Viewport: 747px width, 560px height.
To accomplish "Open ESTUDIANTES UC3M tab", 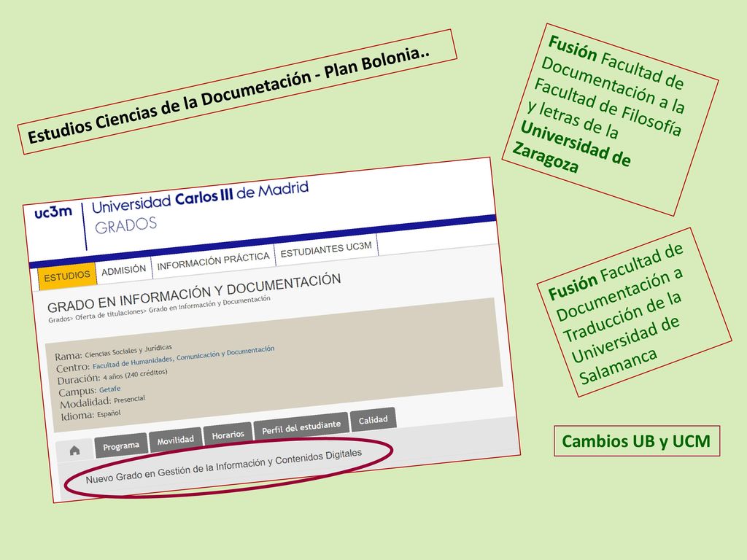I will pos(326,249).
